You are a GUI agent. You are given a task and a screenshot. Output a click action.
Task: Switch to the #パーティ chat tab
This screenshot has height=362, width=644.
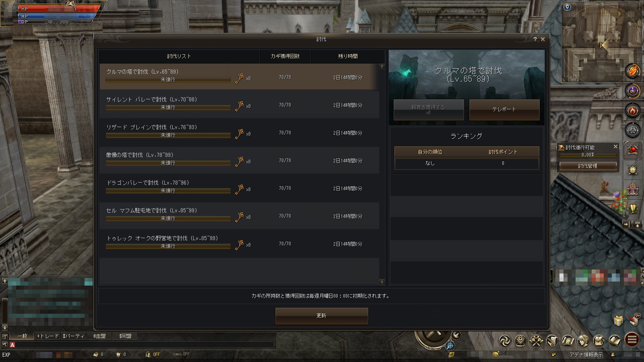pos(73,336)
